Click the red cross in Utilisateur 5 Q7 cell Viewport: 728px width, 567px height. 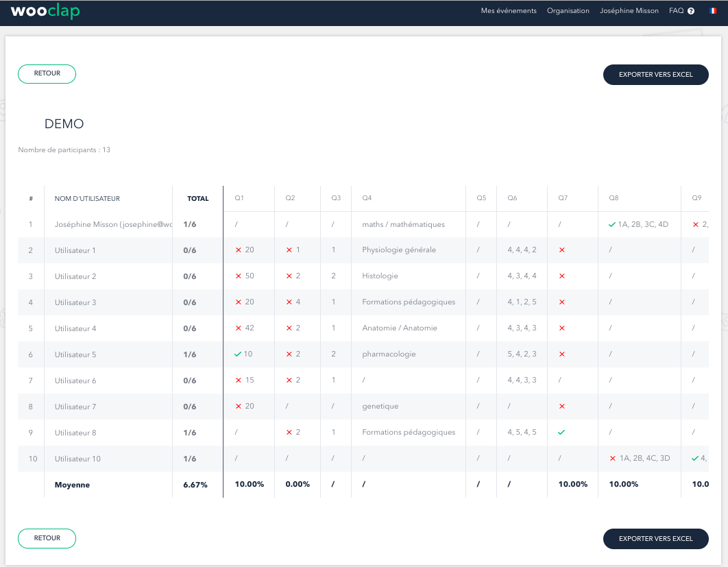tap(562, 354)
